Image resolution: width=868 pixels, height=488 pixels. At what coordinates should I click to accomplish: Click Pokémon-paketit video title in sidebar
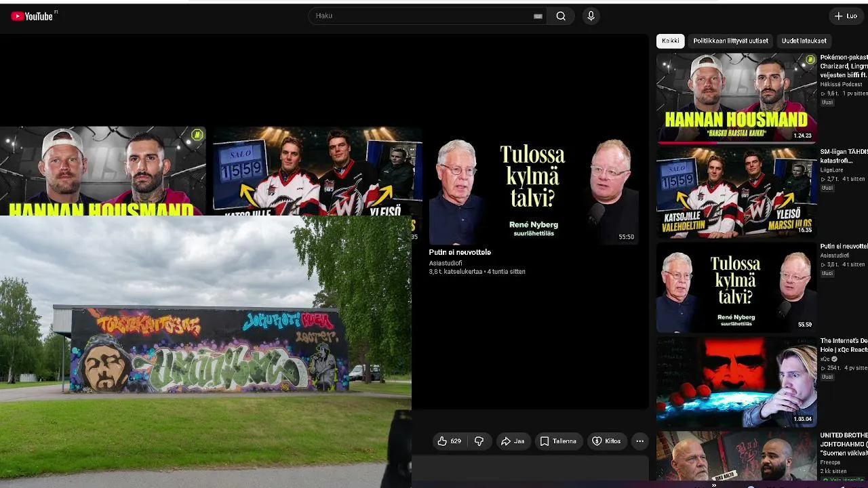click(x=844, y=66)
